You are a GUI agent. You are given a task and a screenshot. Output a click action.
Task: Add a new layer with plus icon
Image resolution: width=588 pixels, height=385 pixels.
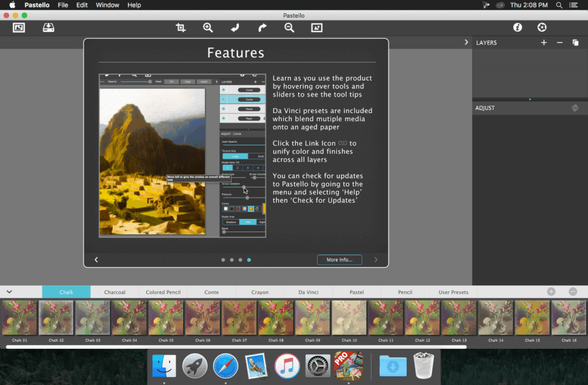tap(544, 43)
